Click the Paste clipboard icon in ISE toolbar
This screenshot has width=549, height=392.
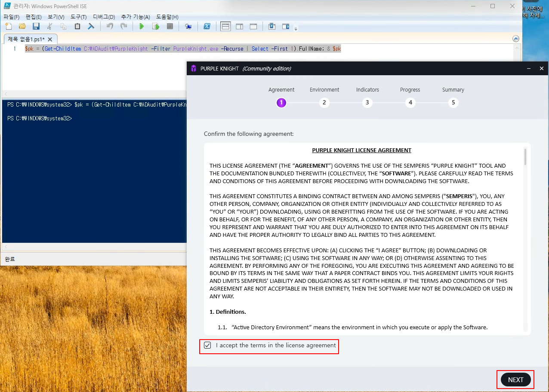[77, 26]
